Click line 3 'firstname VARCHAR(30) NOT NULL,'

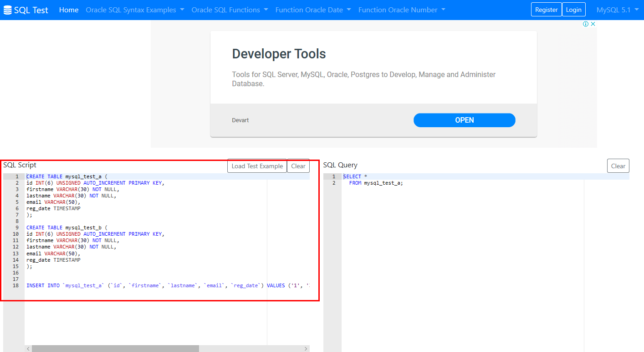(73, 189)
